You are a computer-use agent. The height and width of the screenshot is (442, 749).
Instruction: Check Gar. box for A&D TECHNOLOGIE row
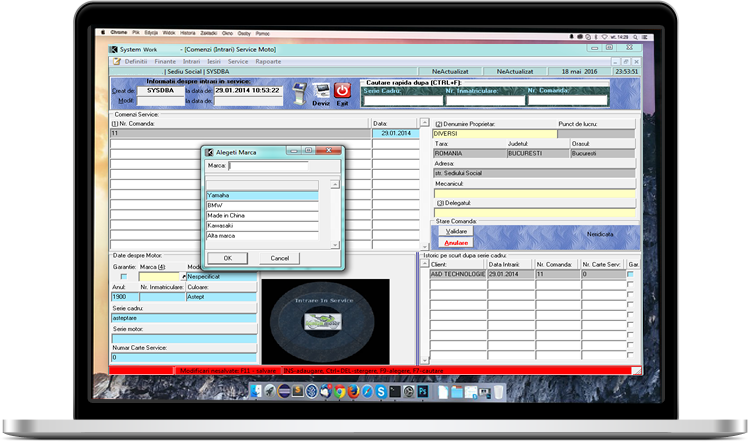point(630,273)
